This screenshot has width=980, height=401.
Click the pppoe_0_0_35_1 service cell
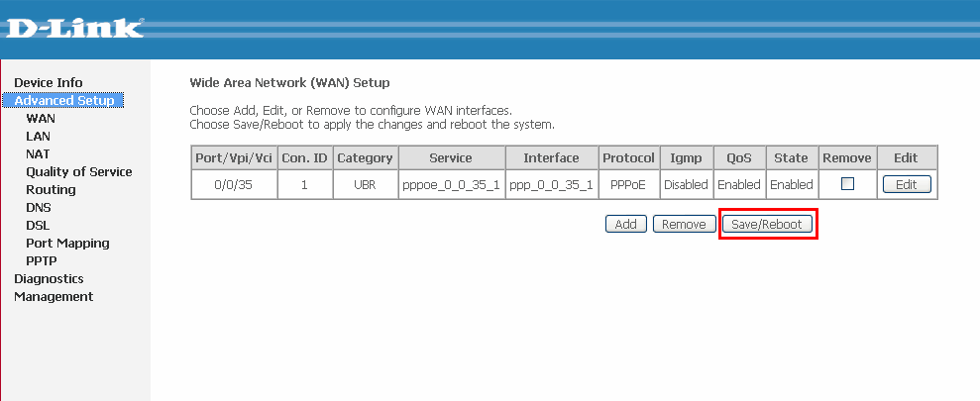(x=451, y=184)
